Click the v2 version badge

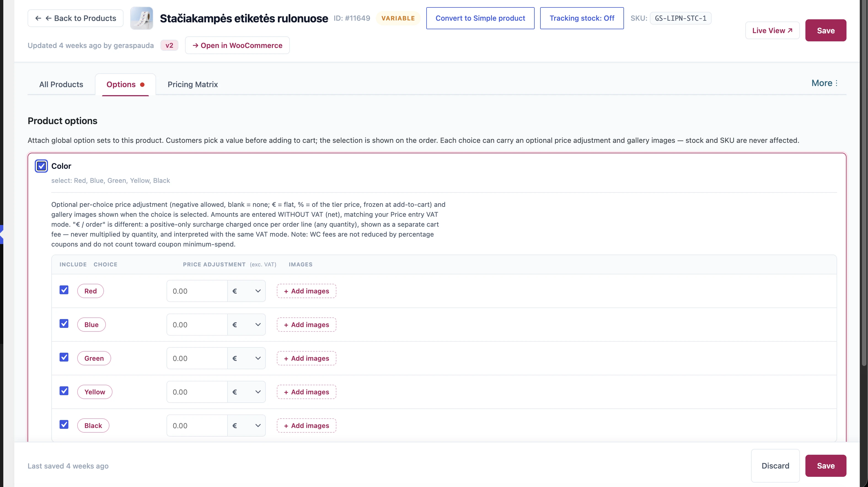[169, 45]
